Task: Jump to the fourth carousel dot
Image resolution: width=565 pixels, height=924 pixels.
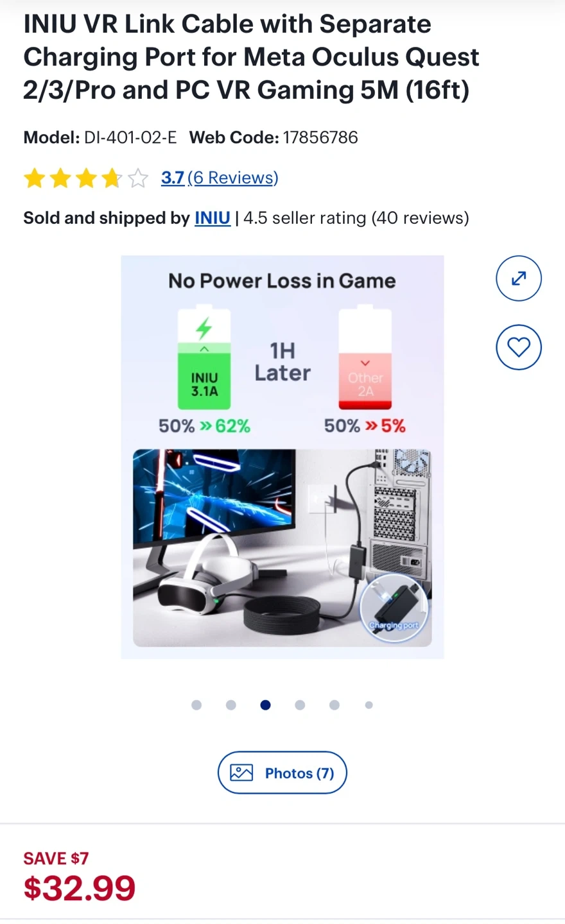Action: pyautogui.click(x=300, y=705)
